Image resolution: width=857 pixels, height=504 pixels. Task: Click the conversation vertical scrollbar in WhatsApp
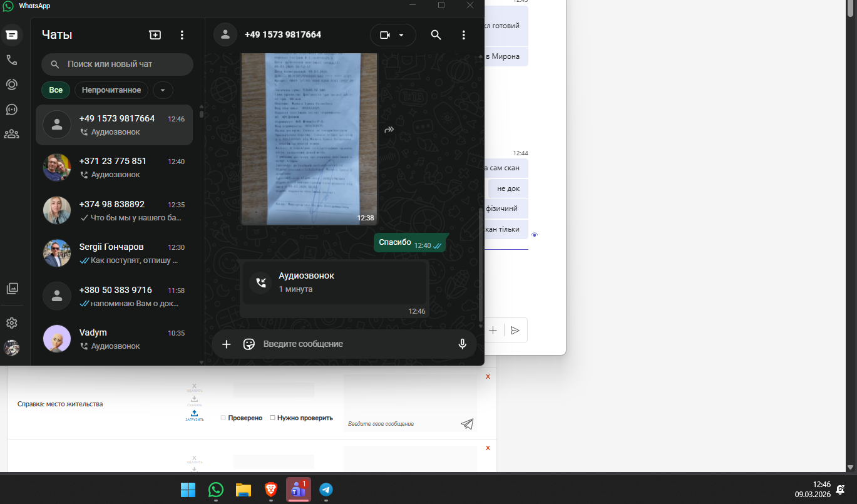pos(481,266)
